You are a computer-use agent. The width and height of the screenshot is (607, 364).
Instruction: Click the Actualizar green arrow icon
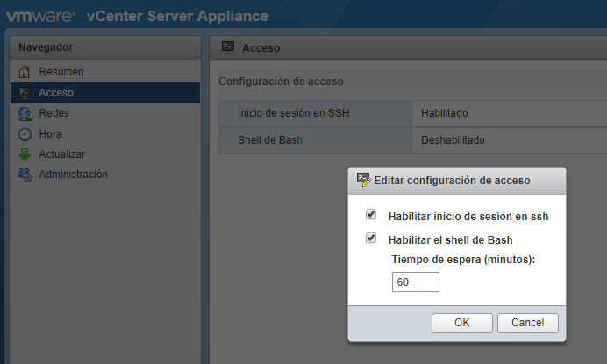tap(25, 154)
